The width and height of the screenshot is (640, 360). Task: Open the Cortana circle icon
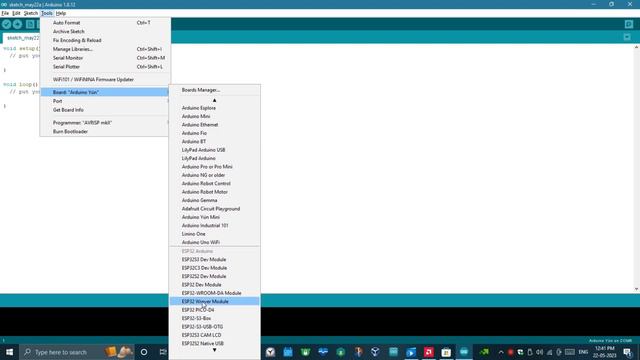(144, 352)
